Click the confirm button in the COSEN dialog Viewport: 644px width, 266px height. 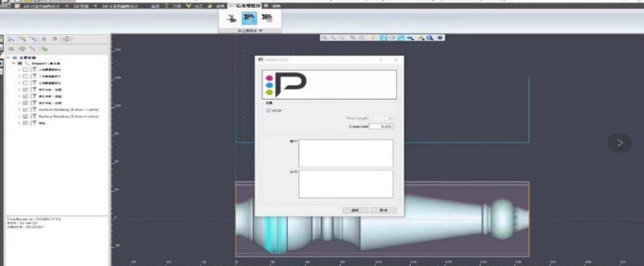355,210
